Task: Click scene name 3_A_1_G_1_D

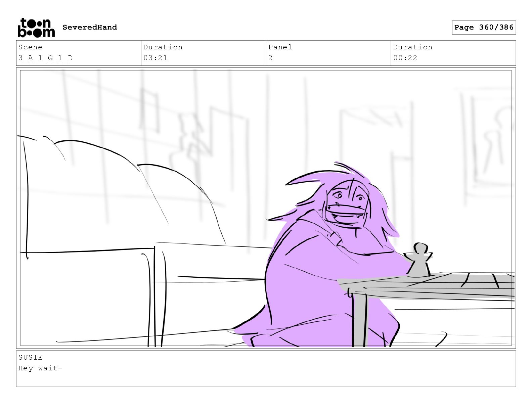Action: click(45, 58)
